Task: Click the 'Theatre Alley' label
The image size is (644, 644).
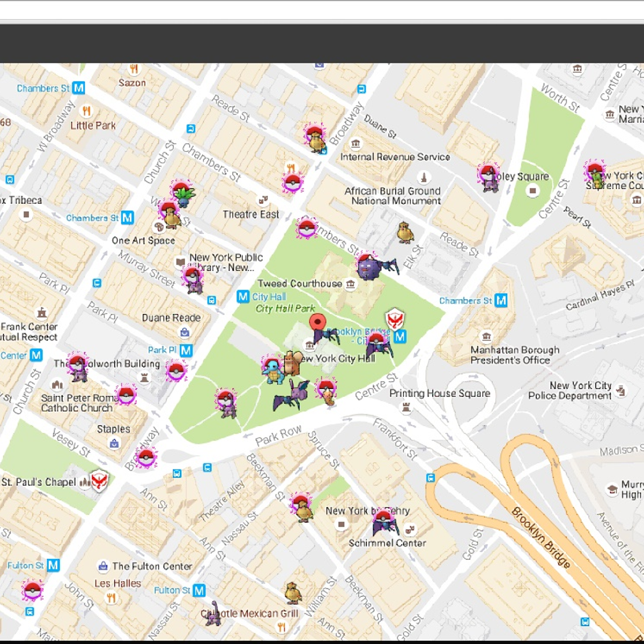Action: 222,501
